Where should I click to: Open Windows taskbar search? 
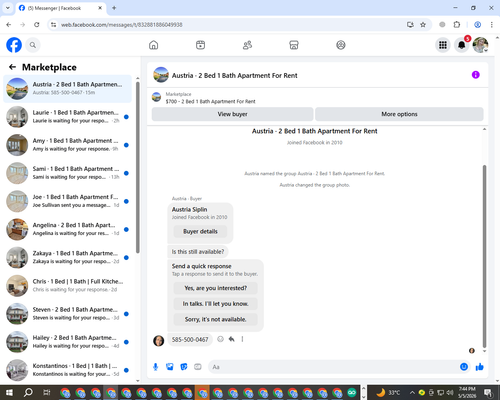click(28, 392)
